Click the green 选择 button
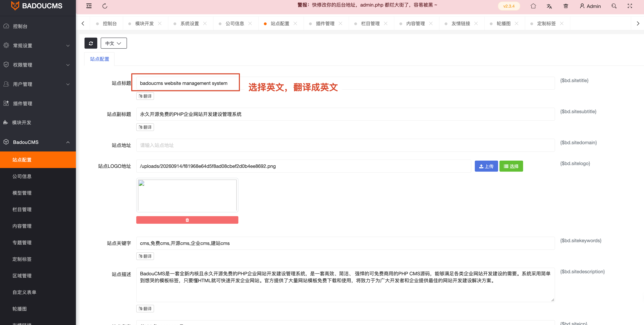This screenshot has height=325, width=644. point(511,166)
